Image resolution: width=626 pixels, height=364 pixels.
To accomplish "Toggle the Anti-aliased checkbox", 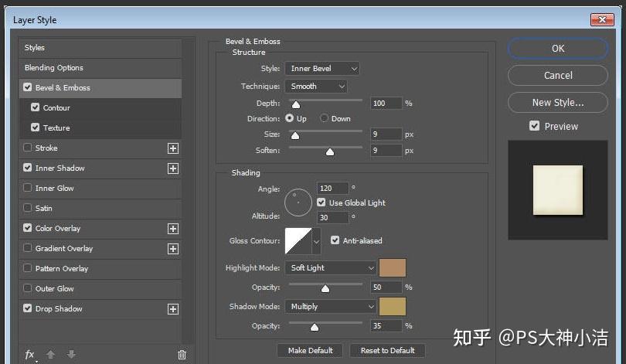I will point(335,240).
